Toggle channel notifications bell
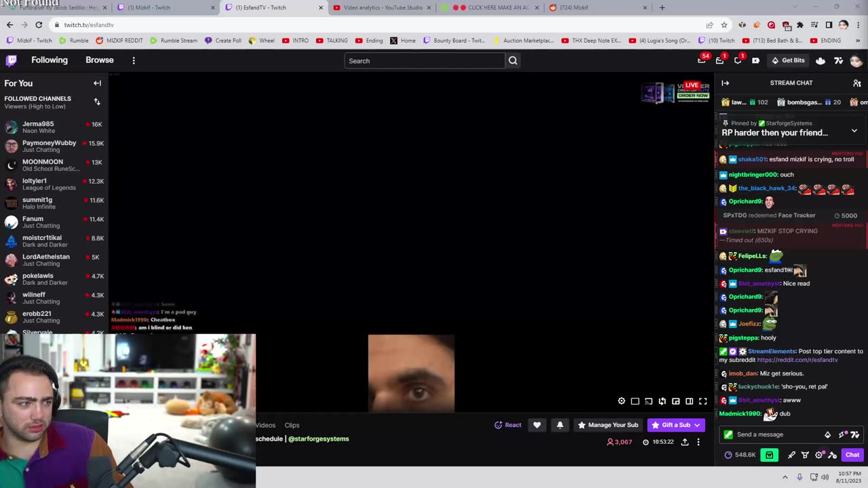868x488 pixels. click(x=559, y=425)
